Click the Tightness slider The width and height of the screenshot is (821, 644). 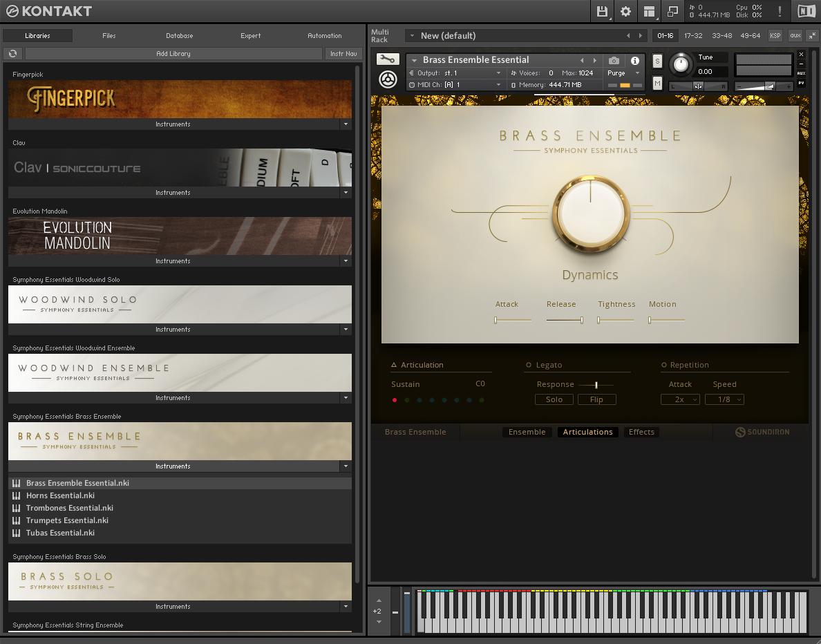pyautogui.click(x=615, y=320)
